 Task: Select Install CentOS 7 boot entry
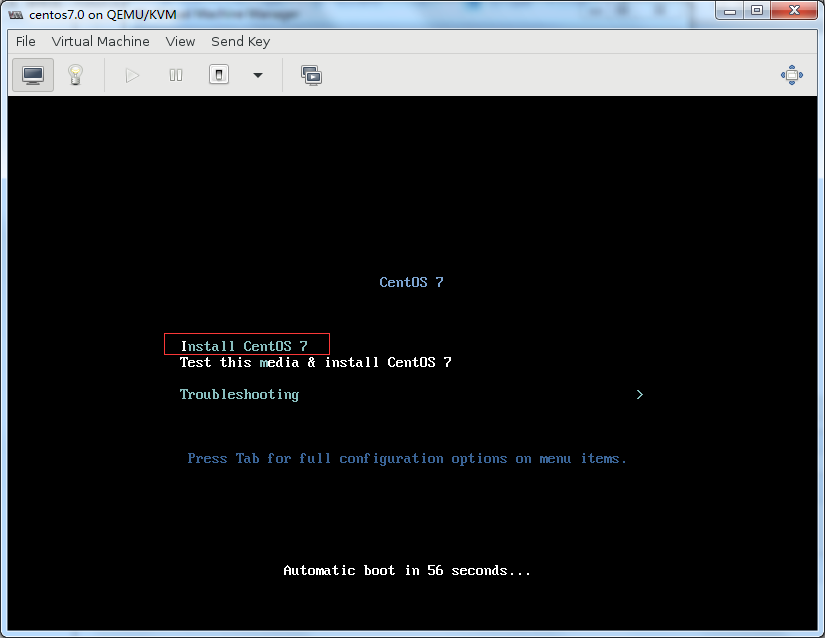pos(244,346)
